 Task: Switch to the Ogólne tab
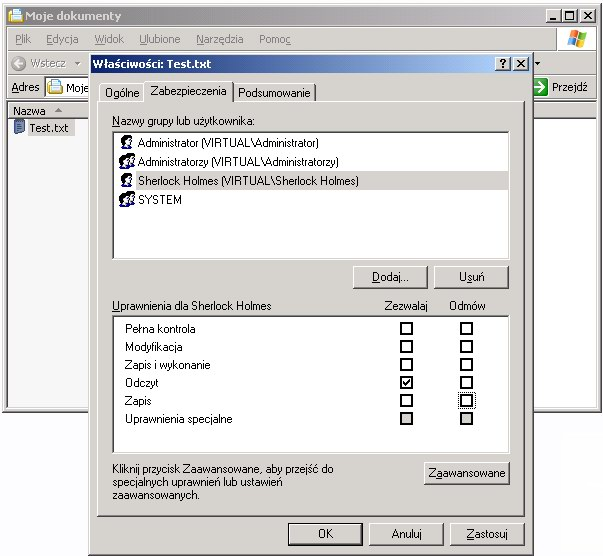121,93
